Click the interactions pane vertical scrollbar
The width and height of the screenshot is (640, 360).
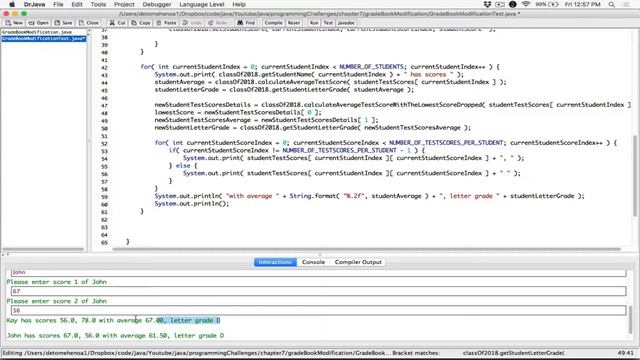coord(630,319)
